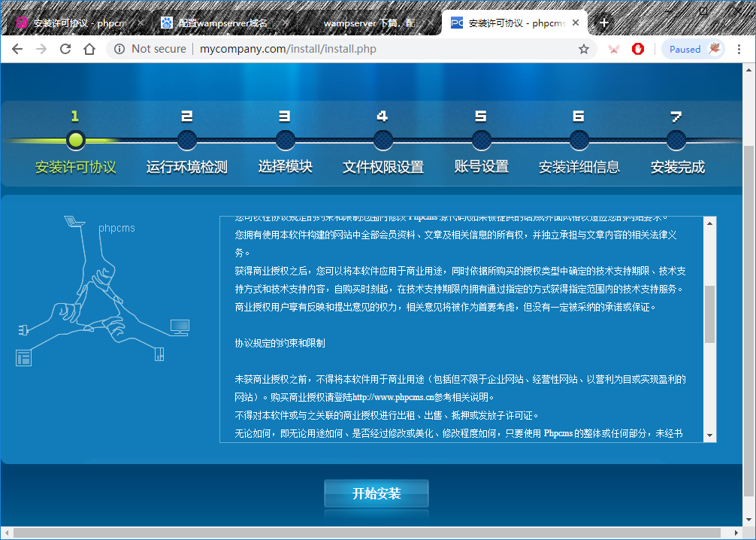Click step 4 circle marker
The width and height of the screenshot is (756, 540).
click(x=383, y=141)
